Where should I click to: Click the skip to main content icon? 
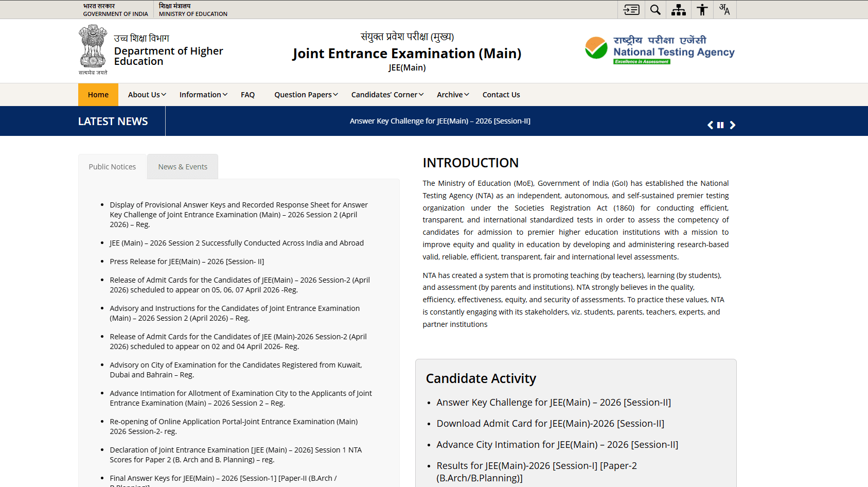click(x=631, y=10)
